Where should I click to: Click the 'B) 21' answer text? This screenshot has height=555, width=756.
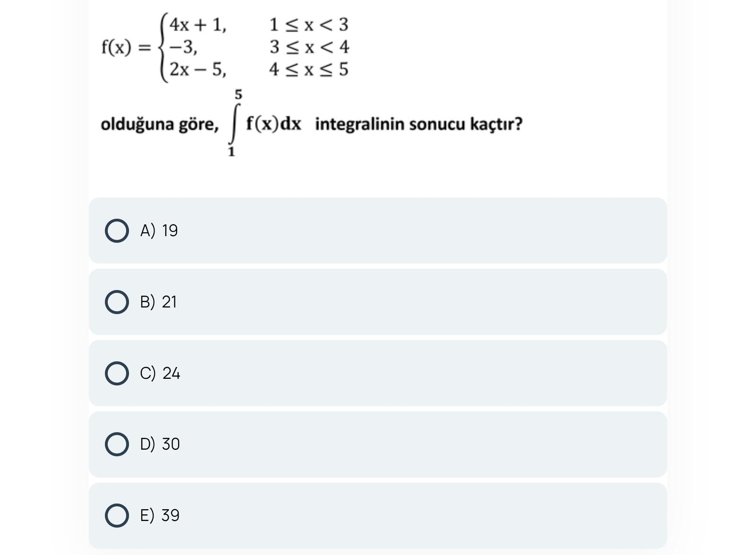[158, 302]
